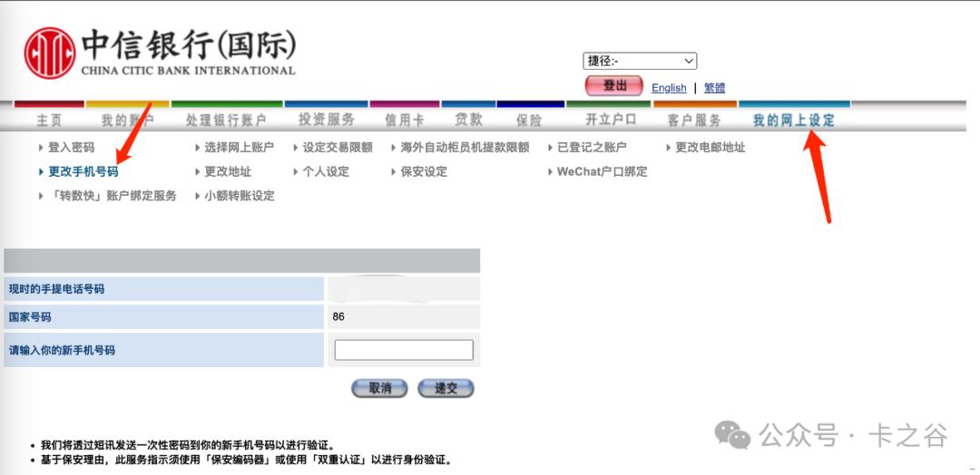
Task: Open the 登入密码 submenu item
Action: [71, 148]
